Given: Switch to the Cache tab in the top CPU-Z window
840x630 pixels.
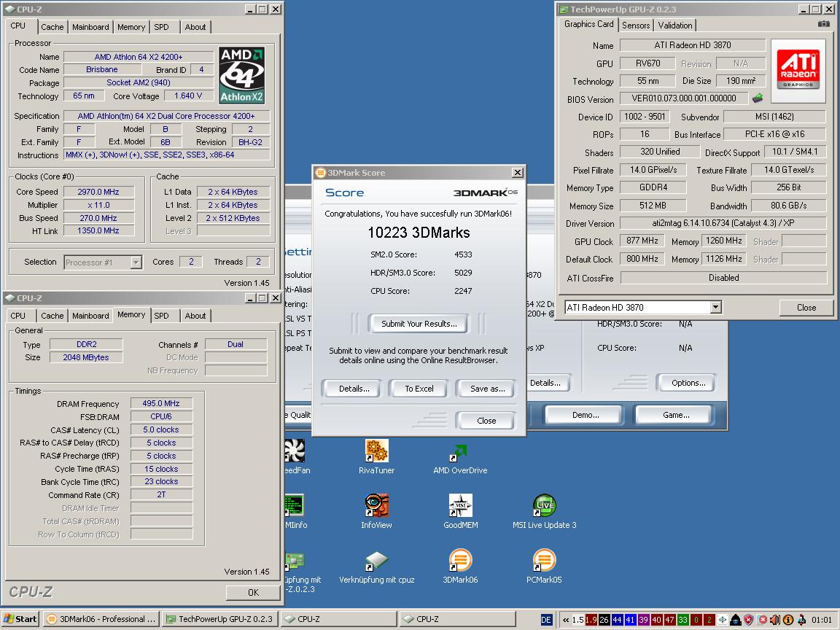Looking at the screenshot, I should point(52,27).
